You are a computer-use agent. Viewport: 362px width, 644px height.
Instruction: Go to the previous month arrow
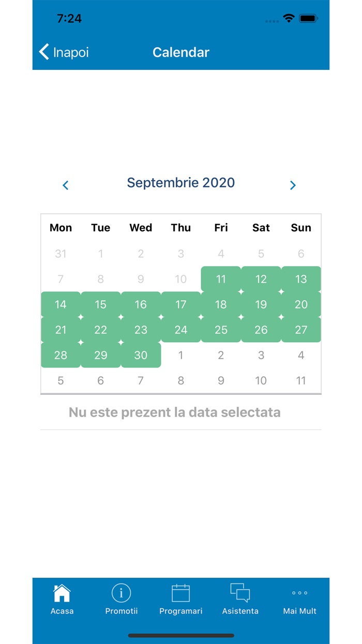66,185
